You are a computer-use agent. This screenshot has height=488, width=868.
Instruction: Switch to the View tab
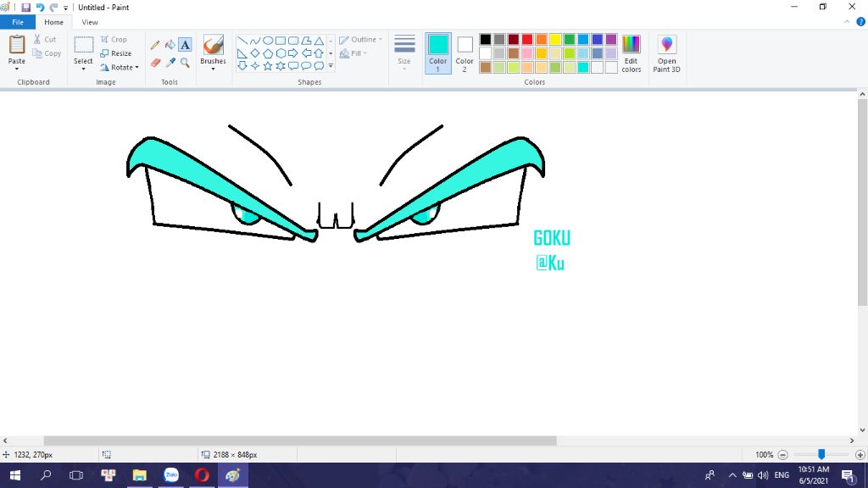[x=90, y=22]
